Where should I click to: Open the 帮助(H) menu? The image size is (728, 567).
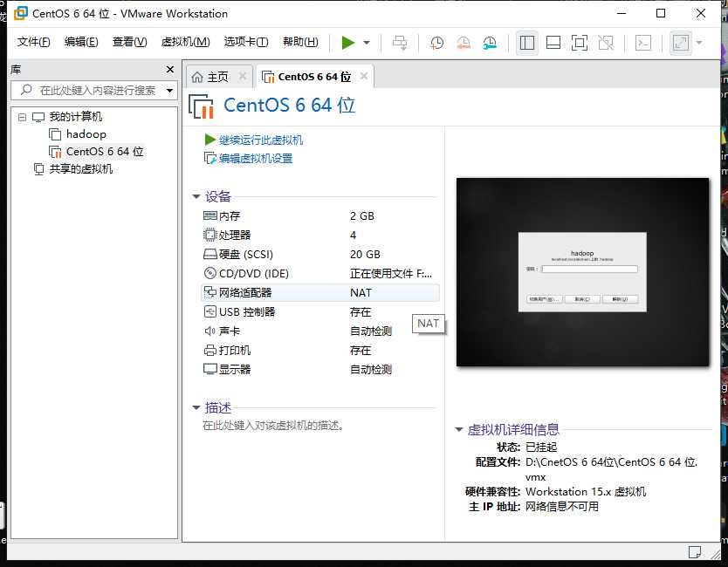[x=300, y=42]
